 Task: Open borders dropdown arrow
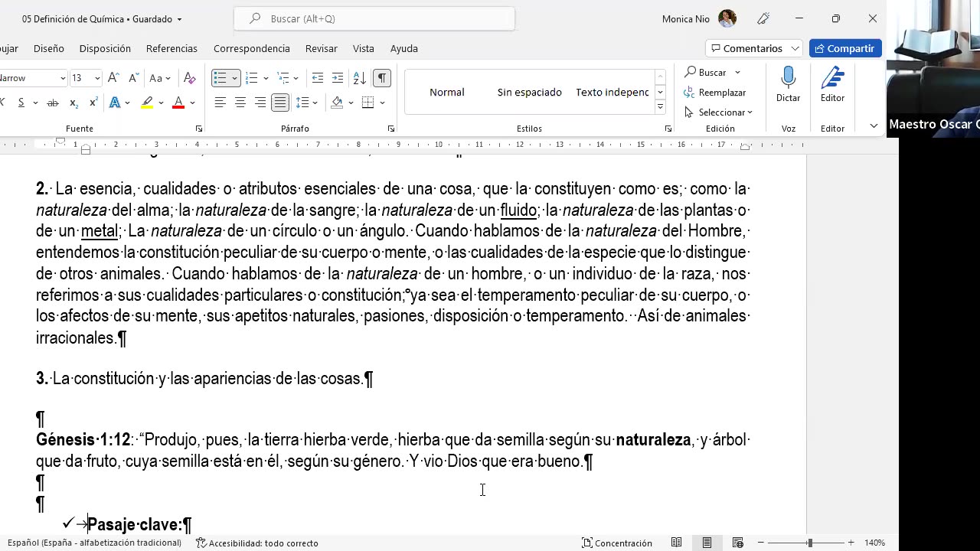pyautogui.click(x=382, y=103)
